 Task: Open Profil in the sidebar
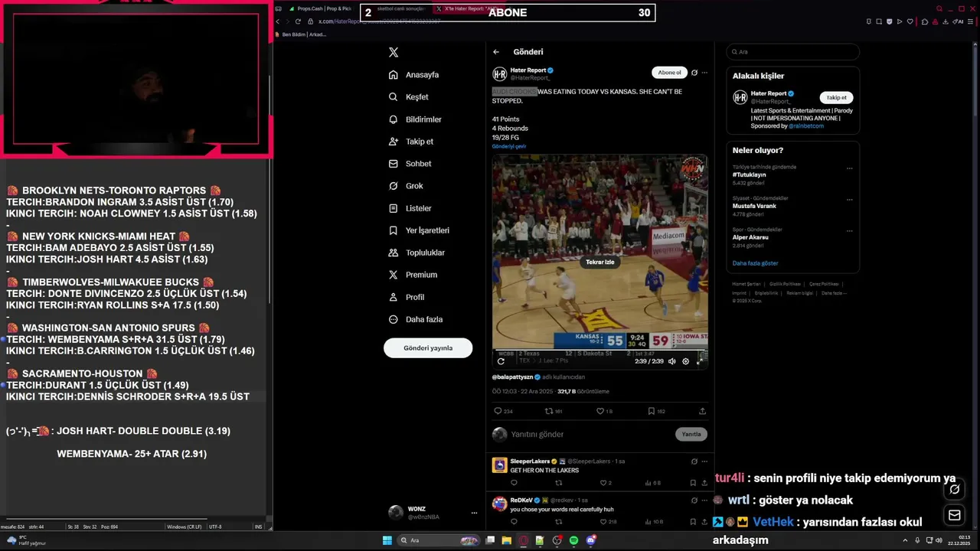(406, 297)
